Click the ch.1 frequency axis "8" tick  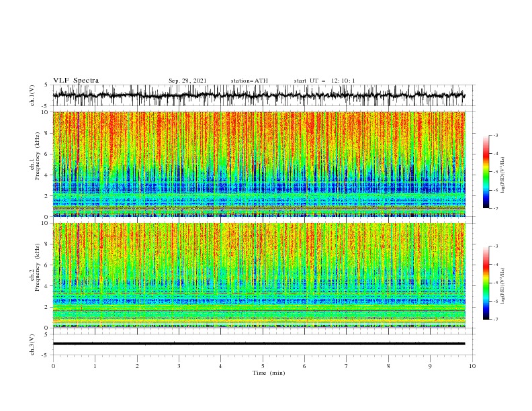(47, 133)
